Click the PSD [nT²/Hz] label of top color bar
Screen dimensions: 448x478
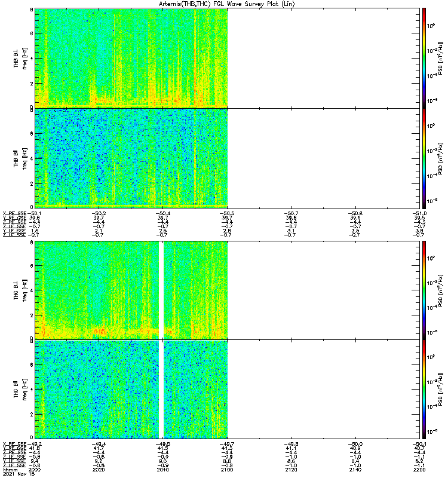(x=440, y=59)
